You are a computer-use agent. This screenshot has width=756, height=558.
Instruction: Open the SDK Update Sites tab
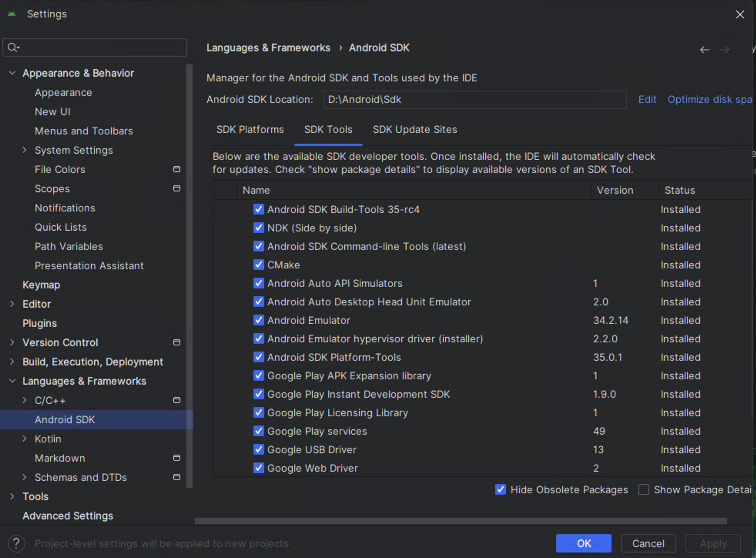pos(414,129)
